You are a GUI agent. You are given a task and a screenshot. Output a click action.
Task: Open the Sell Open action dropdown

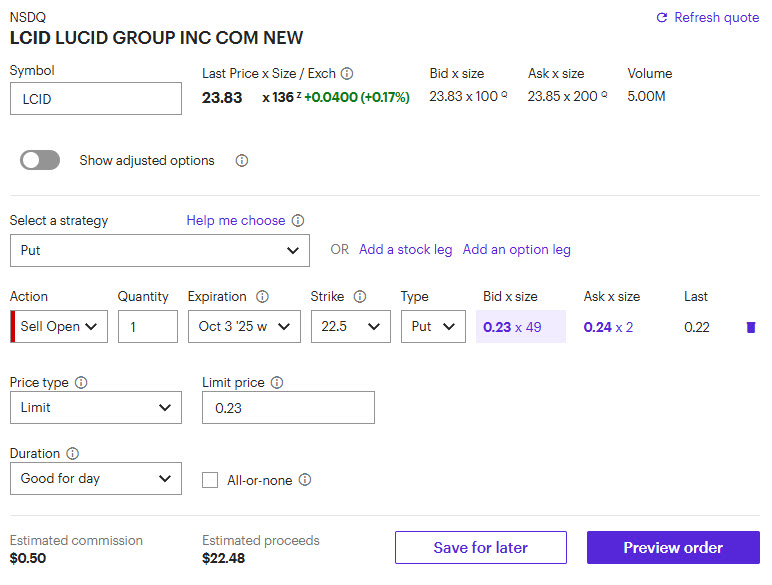[x=61, y=327]
